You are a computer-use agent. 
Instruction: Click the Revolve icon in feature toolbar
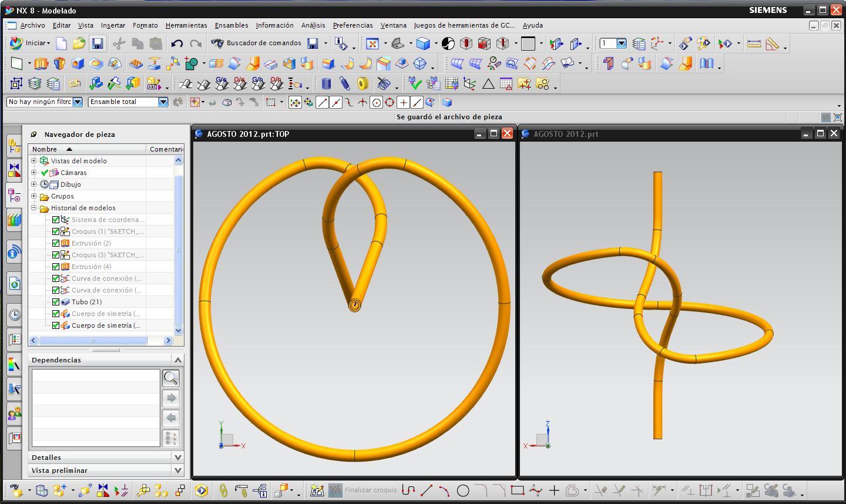tap(59, 63)
